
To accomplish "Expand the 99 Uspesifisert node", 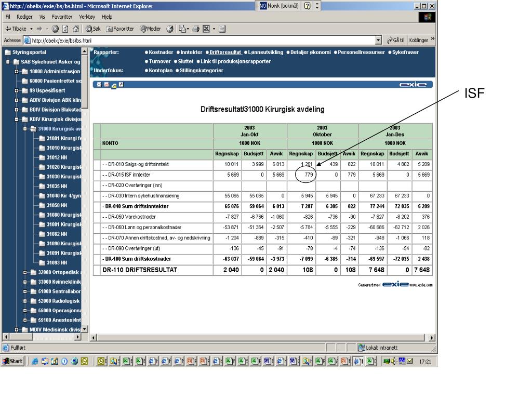I will click(x=16, y=90).
